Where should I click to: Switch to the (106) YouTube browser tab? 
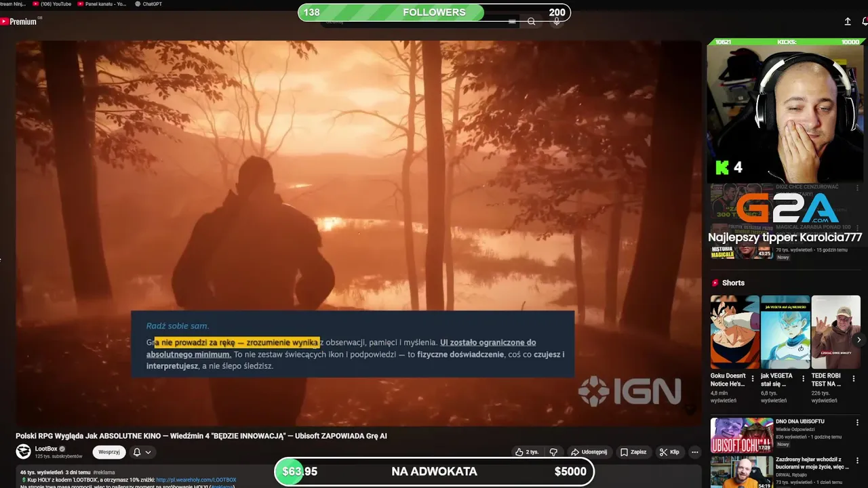(52, 4)
